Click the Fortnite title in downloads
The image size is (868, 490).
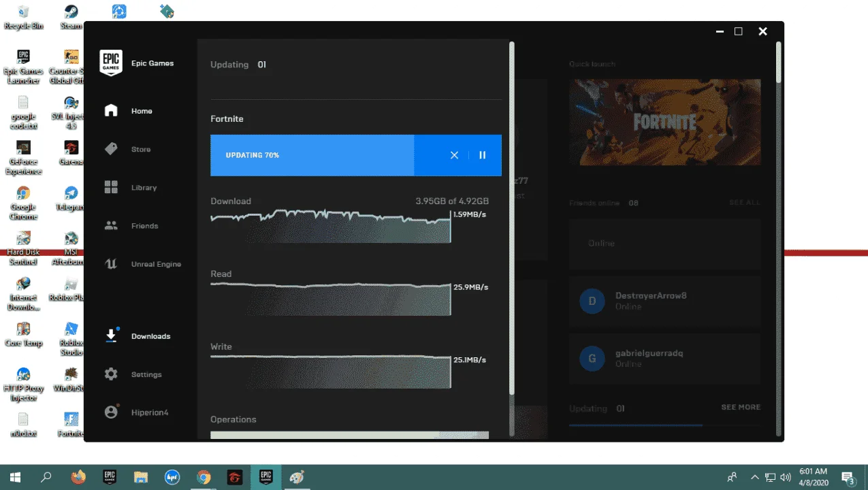(227, 118)
